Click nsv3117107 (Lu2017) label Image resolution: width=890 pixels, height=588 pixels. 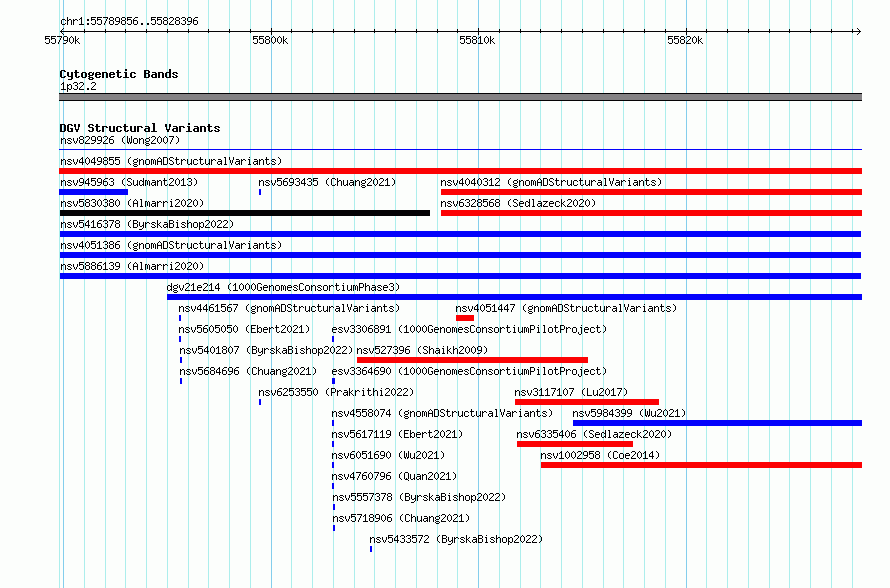(x=571, y=392)
